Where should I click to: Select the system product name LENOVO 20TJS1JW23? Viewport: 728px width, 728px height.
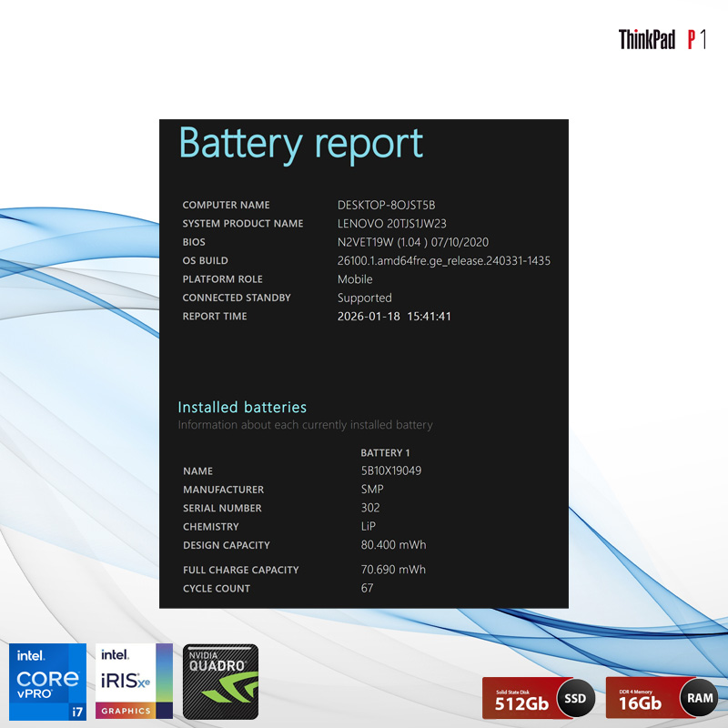391,224
